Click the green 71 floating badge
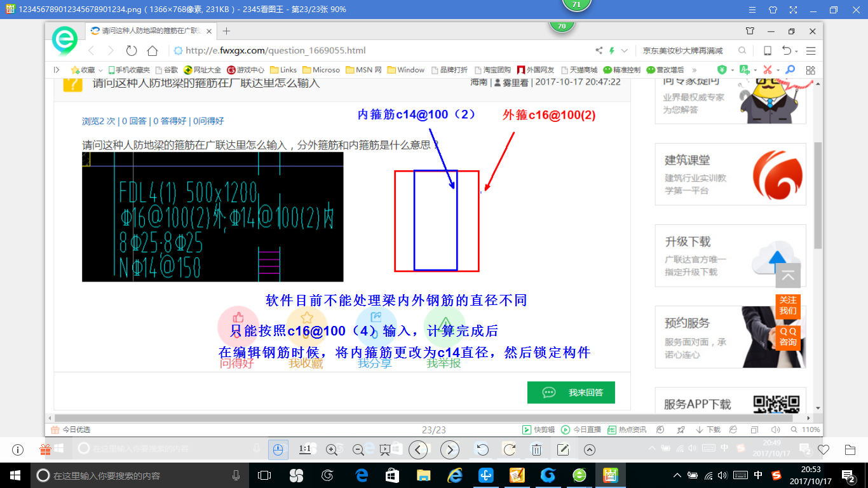The height and width of the screenshot is (488, 868). coord(576,4)
